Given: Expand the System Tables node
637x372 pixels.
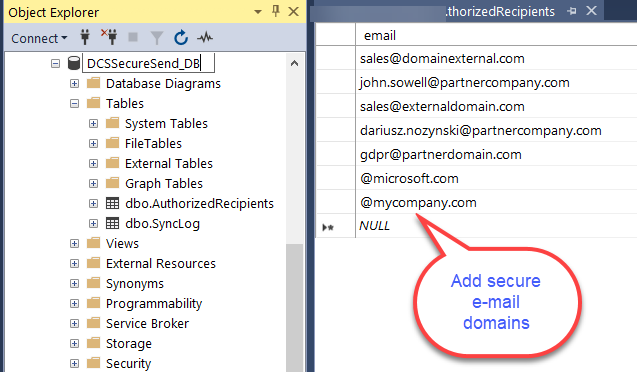Looking at the screenshot, I should [x=93, y=123].
